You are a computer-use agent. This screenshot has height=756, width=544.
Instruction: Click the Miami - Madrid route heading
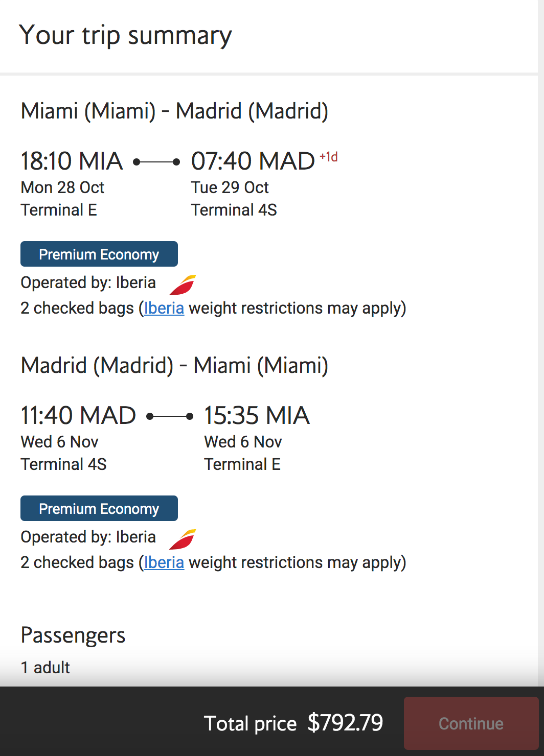[174, 111]
